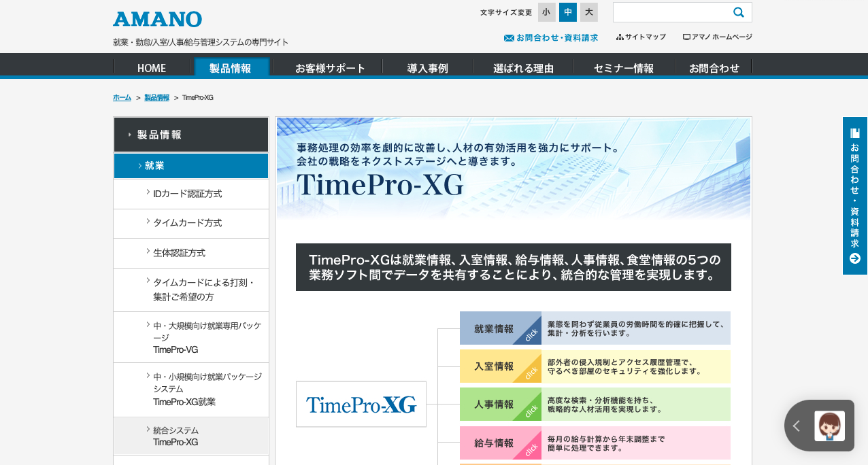This screenshot has width=868, height=465.
Task: Open the HOME menu tab
Action: [152, 67]
